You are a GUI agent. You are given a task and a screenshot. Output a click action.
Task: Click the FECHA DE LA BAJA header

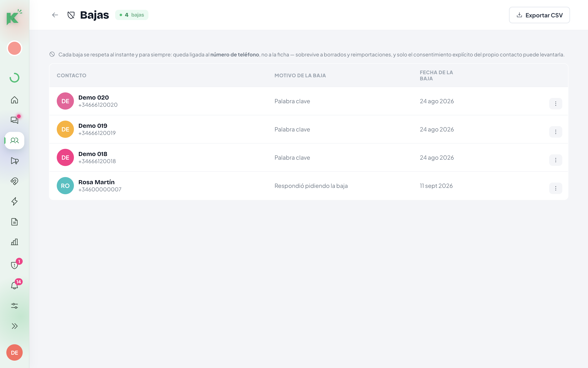(436, 75)
